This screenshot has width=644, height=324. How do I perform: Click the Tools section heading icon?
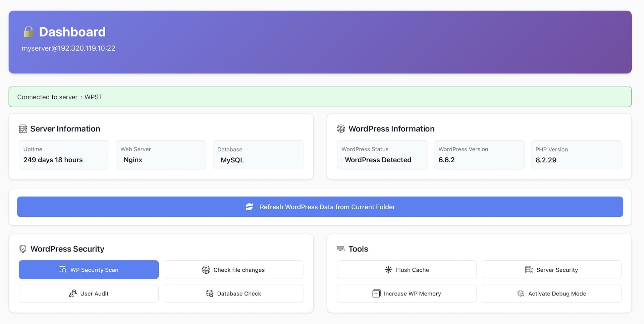pyautogui.click(x=341, y=249)
